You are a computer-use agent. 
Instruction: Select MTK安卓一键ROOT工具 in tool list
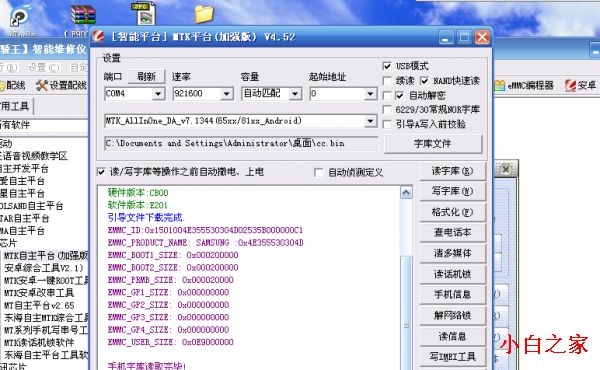point(46,280)
